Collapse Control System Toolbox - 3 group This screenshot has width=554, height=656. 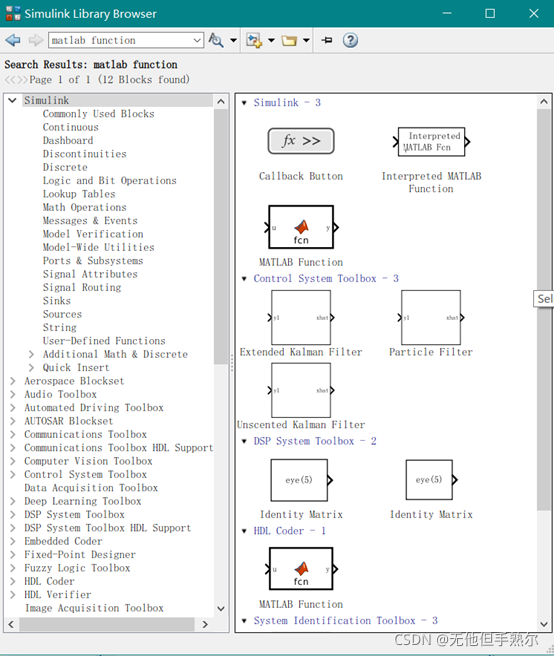point(244,279)
